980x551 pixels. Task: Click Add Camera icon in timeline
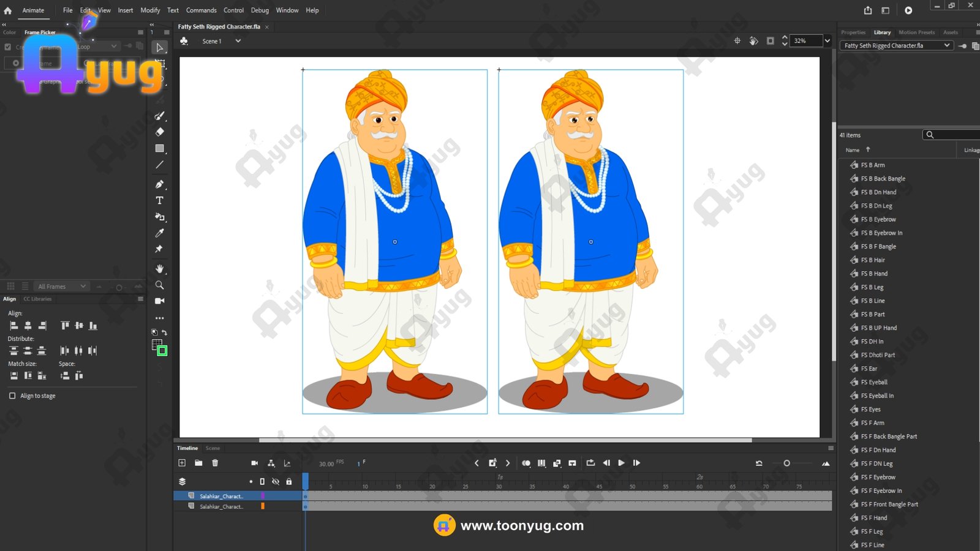[x=255, y=463]
